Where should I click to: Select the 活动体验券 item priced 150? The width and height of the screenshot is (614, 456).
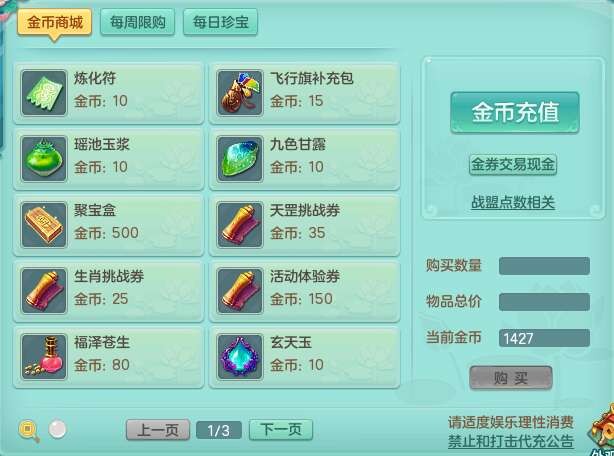coord(305,291)
